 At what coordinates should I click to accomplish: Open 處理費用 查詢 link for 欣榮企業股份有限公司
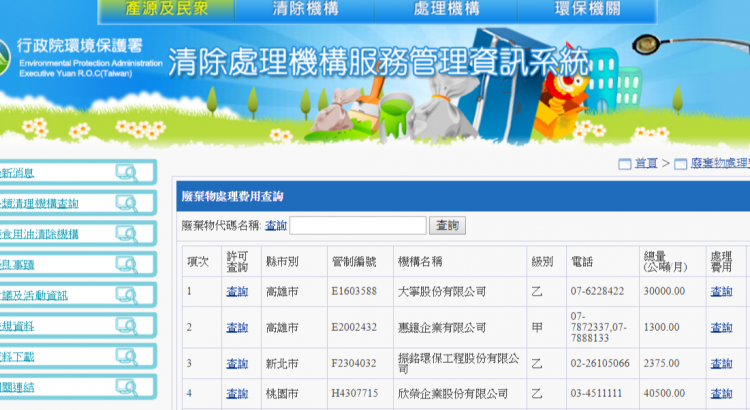(x=720, y=393)
